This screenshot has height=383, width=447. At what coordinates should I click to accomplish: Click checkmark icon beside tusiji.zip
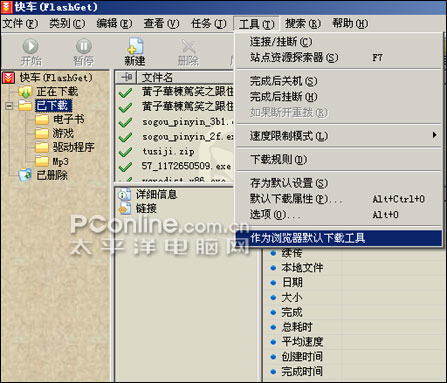coord(125,152)
